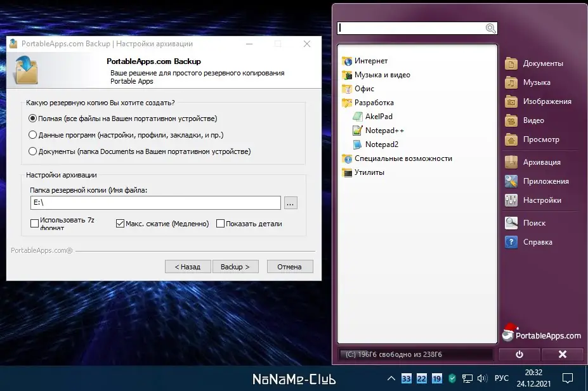Click tray temperature indicator showing 19
This screenshot has width=588, height=391.
(437, 378)
